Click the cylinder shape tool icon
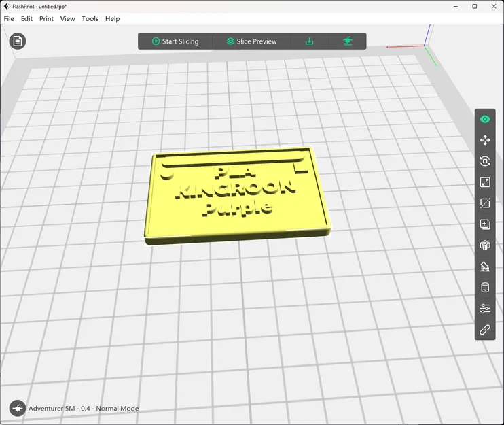The height and width of the screenshot is (425, 504). [485, 288]
